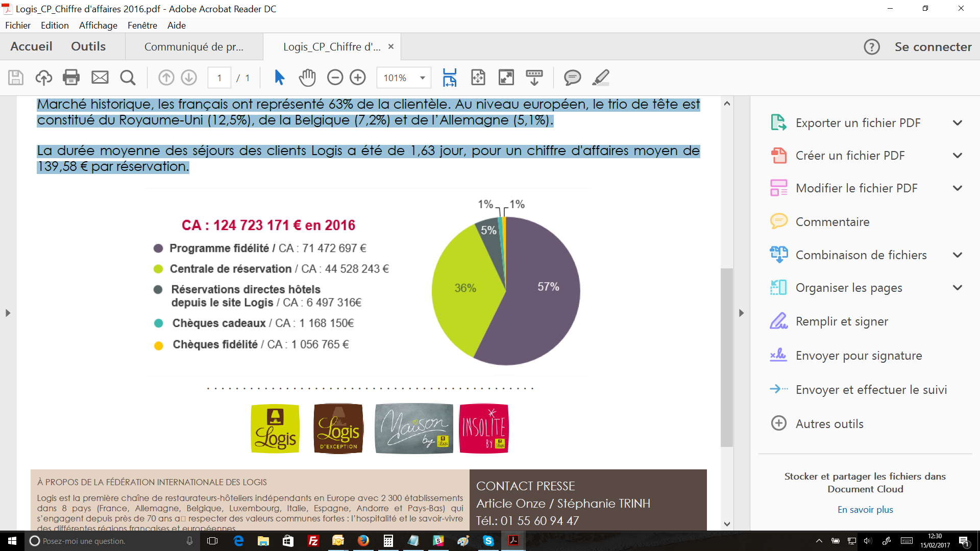
Task: Select the highlight text pen tool
Action: 601,78
